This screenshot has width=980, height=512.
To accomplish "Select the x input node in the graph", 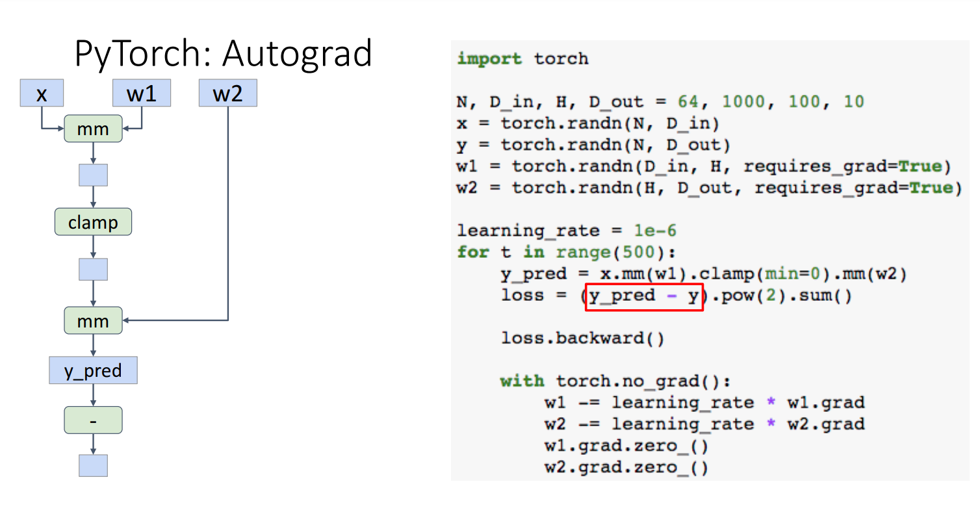I will pyautogui.click(x=42, y=94).
